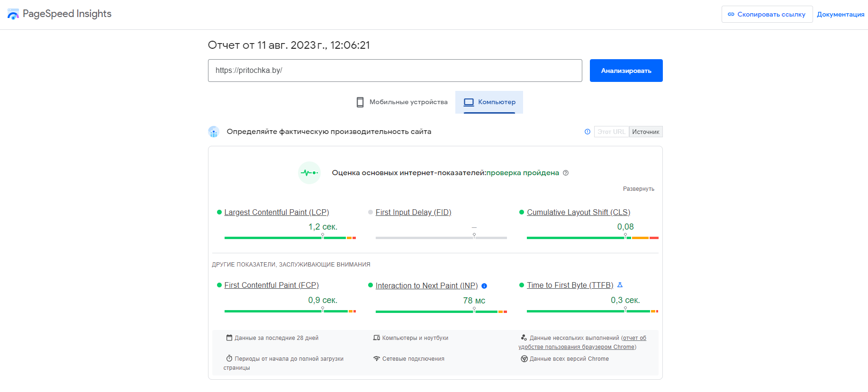Screen dimensions: 868x392
Task: Click help icon after проверка пройдена
Action: (566, 173)
